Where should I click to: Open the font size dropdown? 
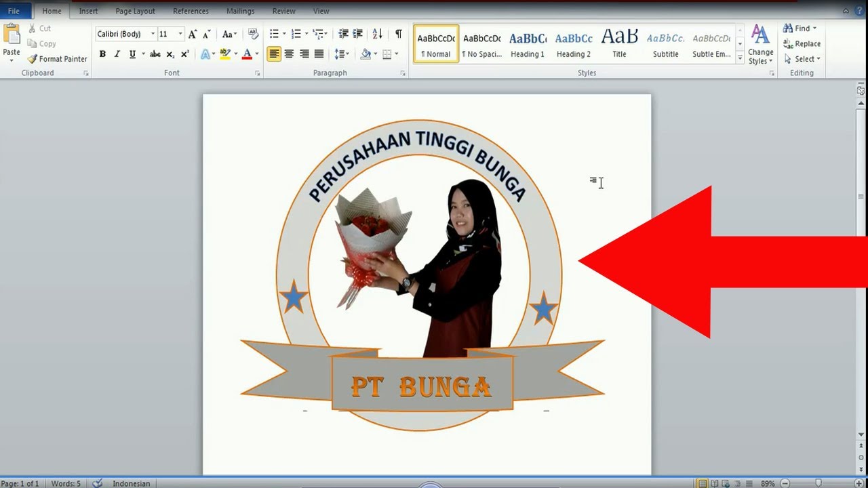point(180,34)
